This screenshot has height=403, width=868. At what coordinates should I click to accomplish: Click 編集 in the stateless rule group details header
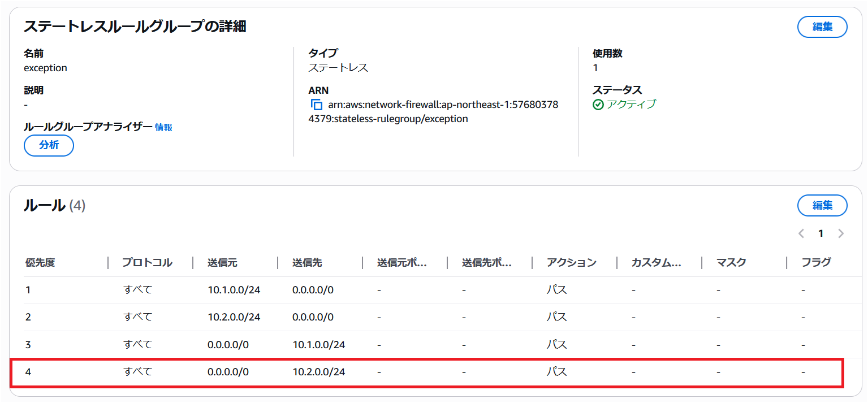822,27
